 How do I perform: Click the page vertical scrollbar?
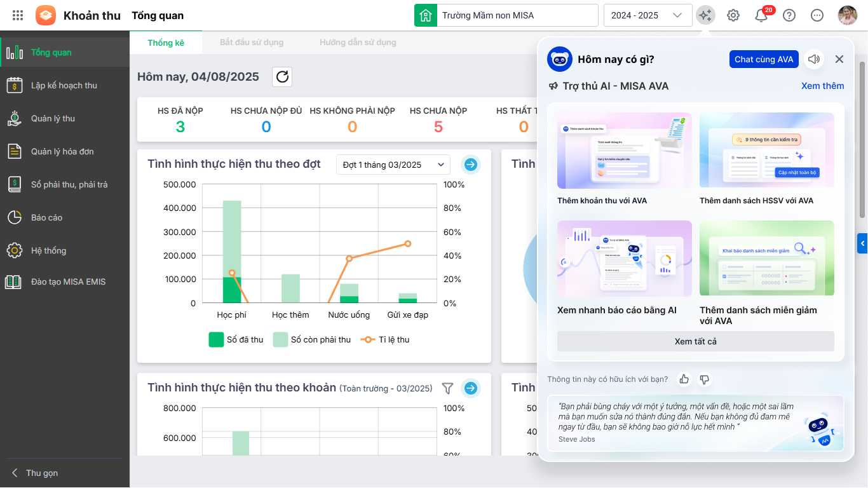862,140
